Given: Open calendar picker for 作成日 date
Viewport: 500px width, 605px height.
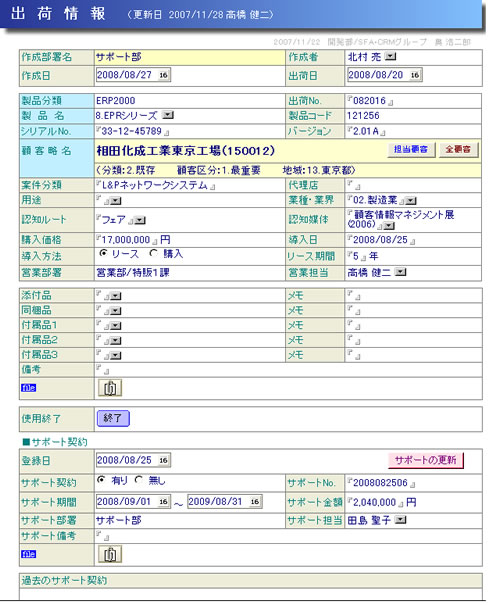Looking at the screenshot, I should tap(164, 75).
